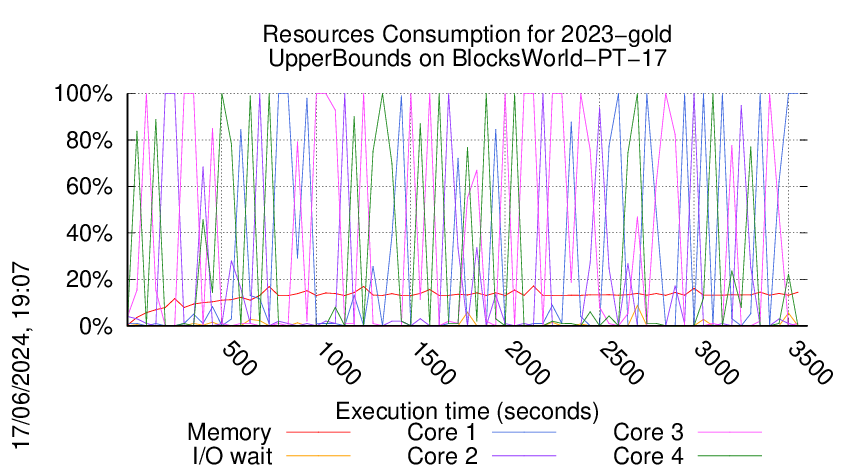Click the Core 2 legend label
Image resolution: width=850 pixels, height=475 pixels.
[x=442, y=456]
